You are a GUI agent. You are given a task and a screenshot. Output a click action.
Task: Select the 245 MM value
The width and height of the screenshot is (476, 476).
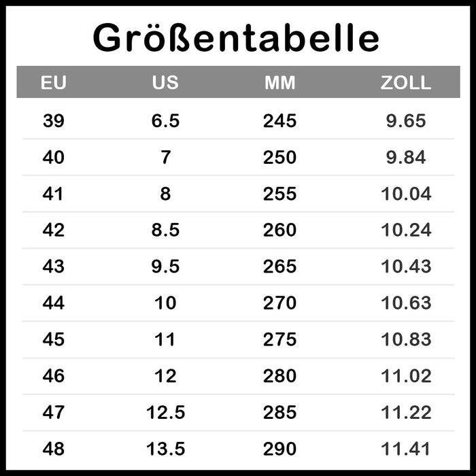coord(279,121)
